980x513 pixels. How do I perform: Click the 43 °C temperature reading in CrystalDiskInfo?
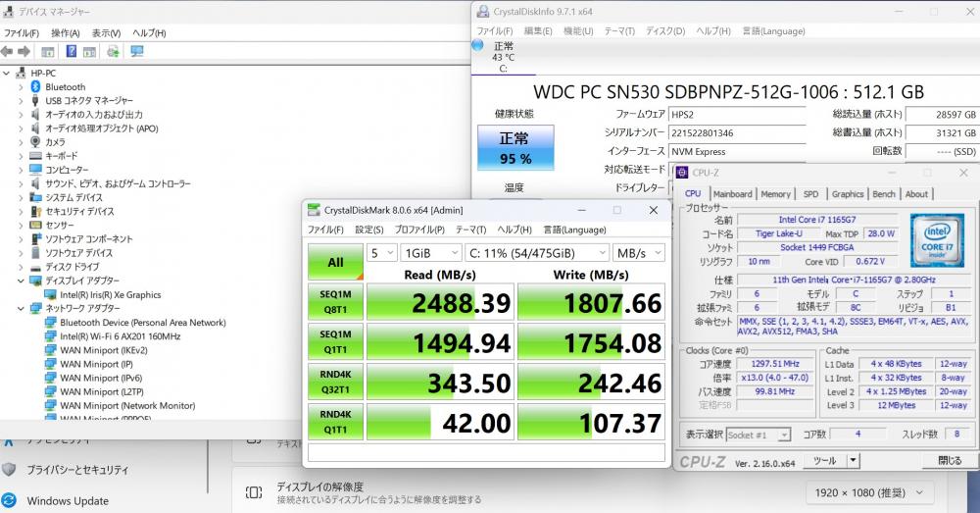pos(503,57)
